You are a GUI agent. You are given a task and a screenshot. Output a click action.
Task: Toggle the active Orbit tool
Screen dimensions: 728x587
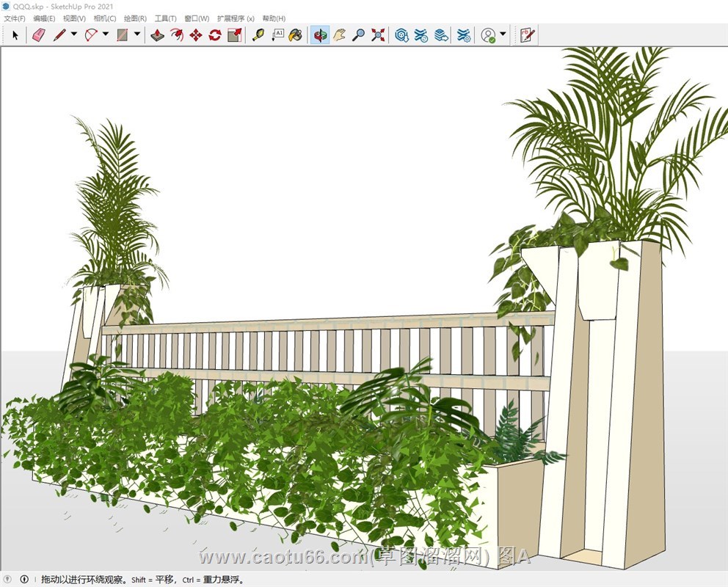(320, 34)
